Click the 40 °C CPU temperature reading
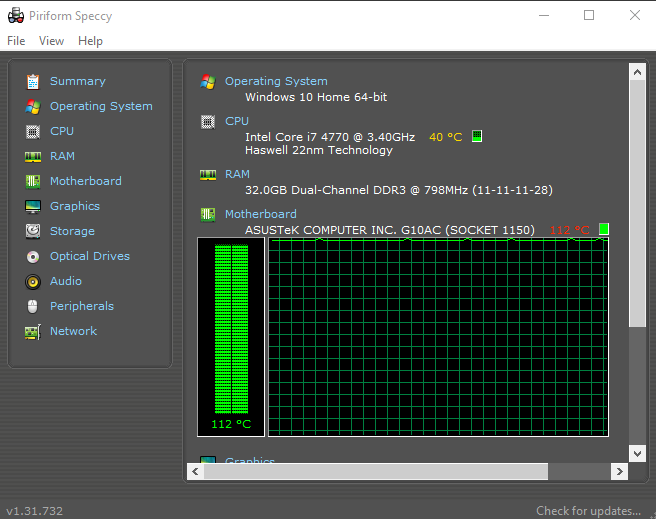 pos(446,137)
